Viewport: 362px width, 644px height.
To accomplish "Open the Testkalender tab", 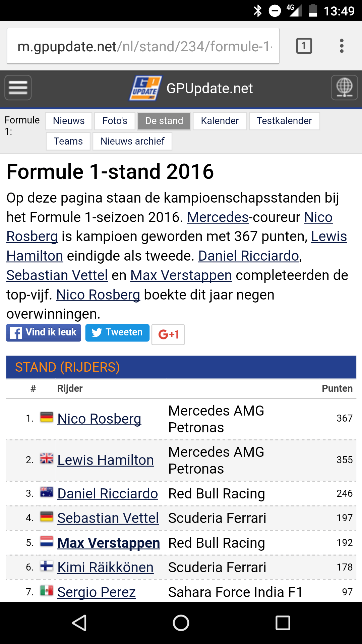I will click(x=284, y=121).
